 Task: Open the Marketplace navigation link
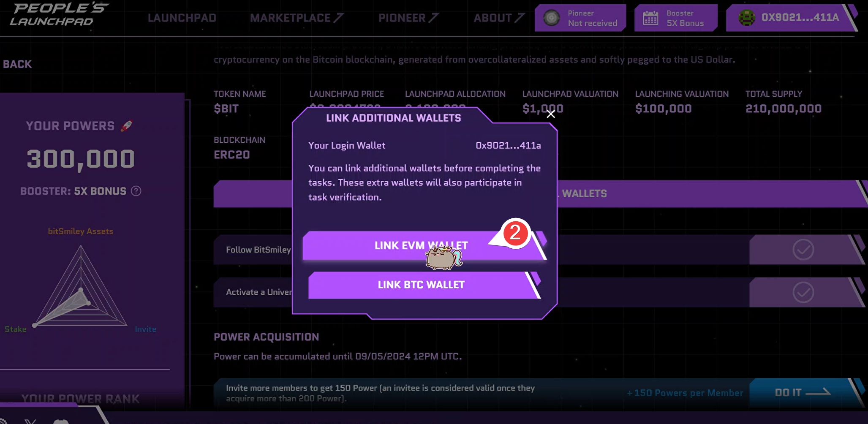[296, 18]
